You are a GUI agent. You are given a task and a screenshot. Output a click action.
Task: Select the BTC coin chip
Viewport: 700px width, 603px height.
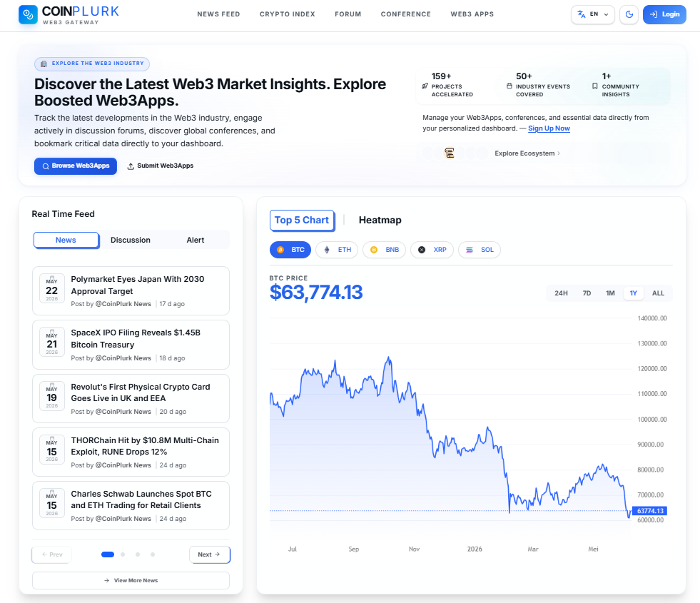click(x=290, y=250)
